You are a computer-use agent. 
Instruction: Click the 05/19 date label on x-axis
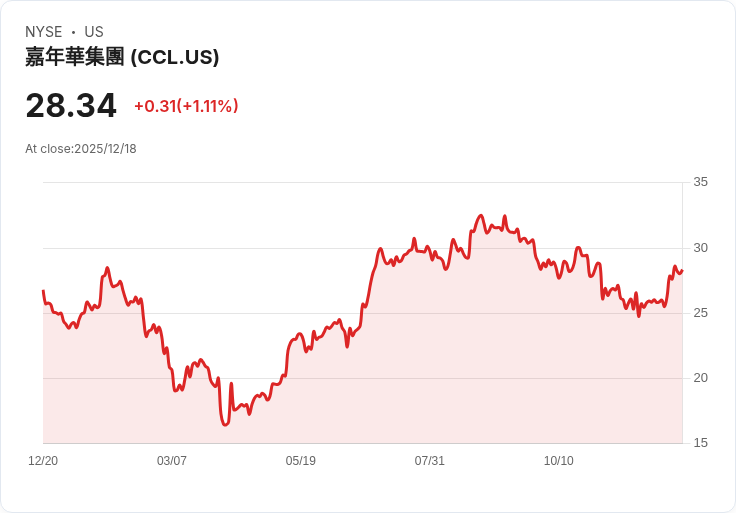coord(300,460)
